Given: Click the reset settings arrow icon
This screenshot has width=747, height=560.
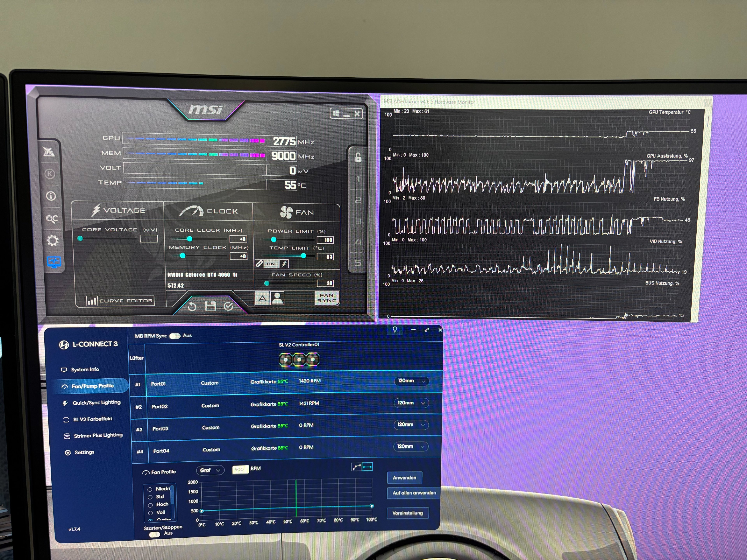Looking at the screenshot, I should 192,306.
